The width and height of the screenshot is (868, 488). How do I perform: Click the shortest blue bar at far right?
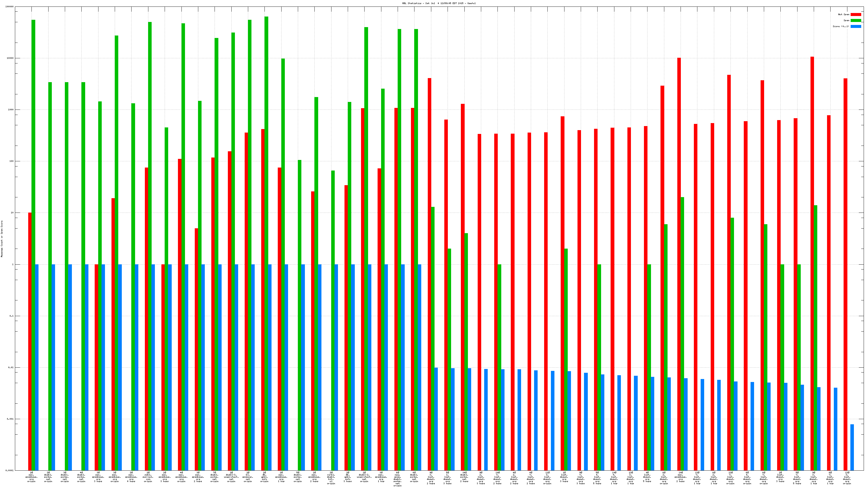[852, 447]
